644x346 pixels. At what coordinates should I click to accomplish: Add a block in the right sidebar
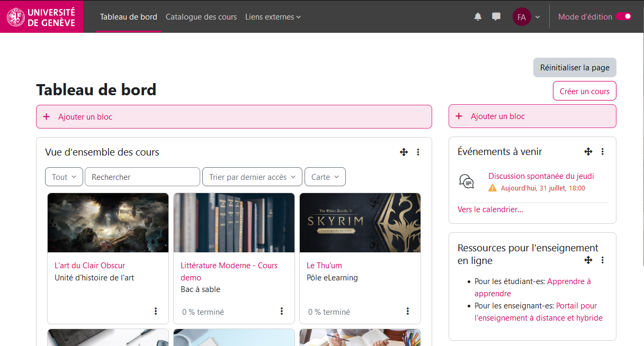point(532,116)
